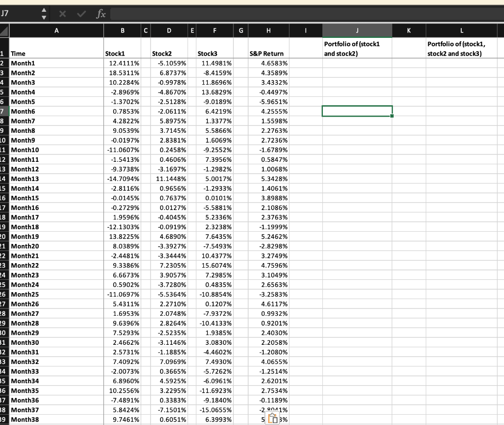Click the Stock2 header cell
Viewport: 504px width, 425px height.
pos(169,48)
